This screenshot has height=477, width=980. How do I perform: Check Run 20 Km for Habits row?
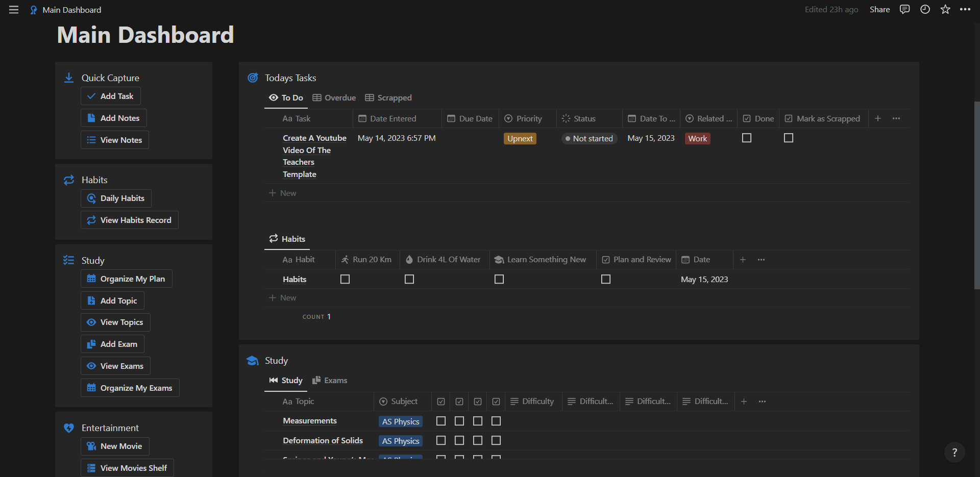(345, 279)
